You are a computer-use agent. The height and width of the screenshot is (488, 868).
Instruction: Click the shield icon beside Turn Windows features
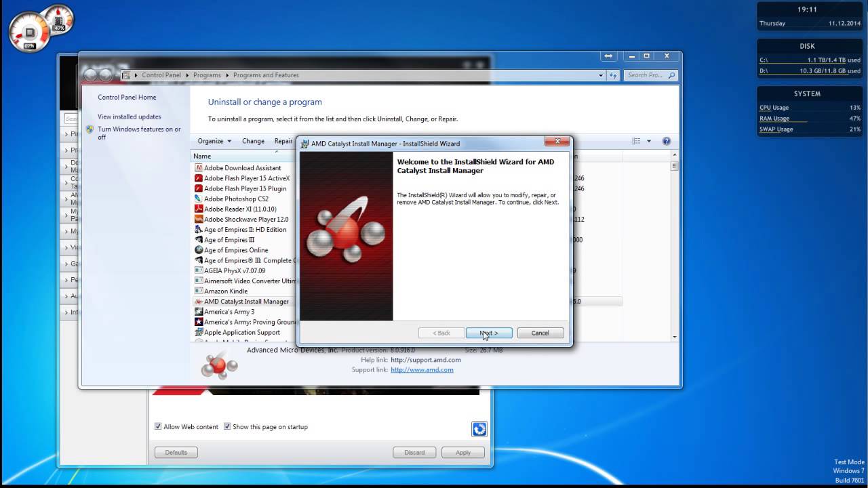[x=90, y=129]
